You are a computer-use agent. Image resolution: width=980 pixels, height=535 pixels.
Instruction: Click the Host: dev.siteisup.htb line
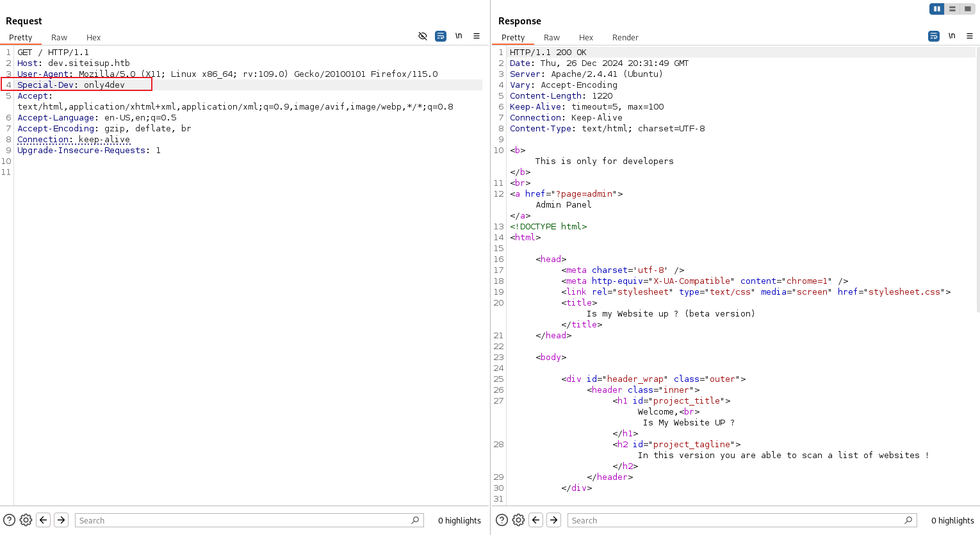click(x=74, y=63)
